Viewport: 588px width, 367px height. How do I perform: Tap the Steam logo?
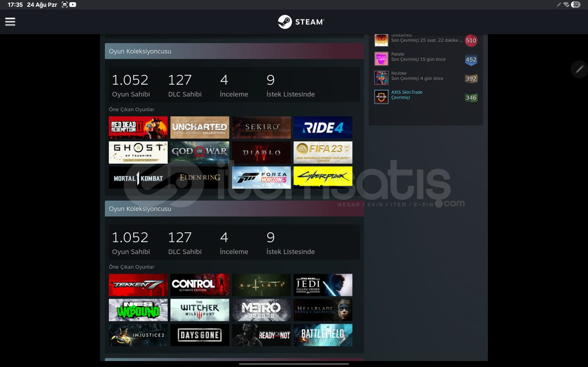301,22
